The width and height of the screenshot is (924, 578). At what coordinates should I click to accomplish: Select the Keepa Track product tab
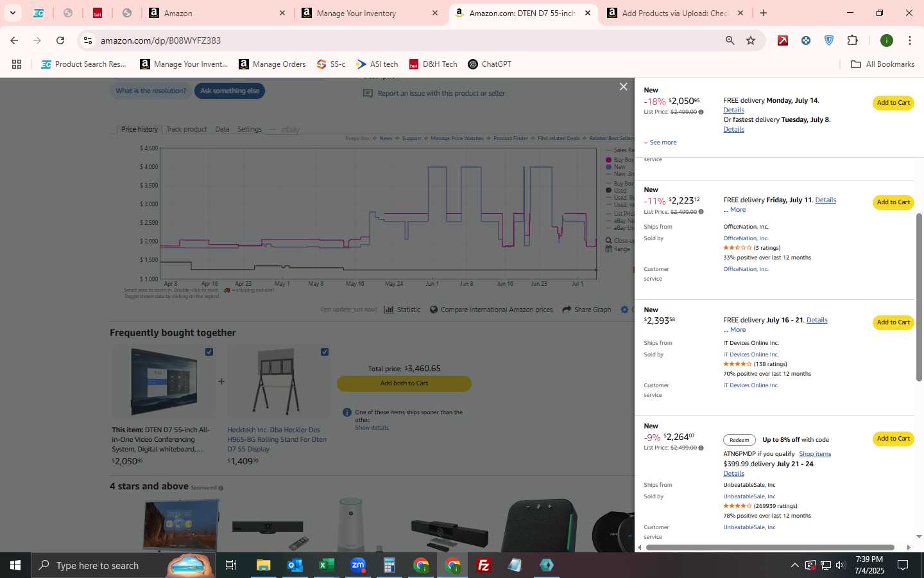coord(187,129)
